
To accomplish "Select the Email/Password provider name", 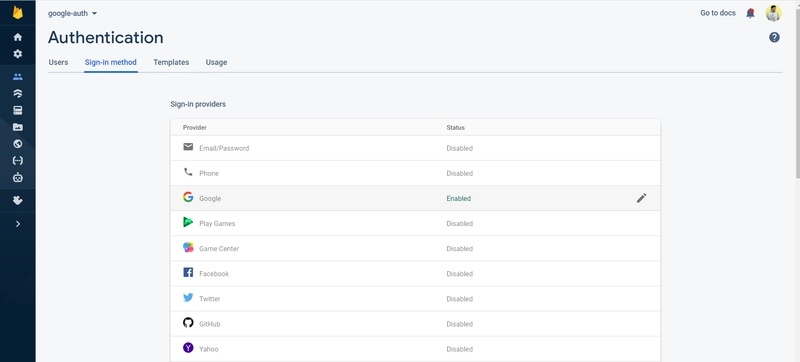I will (224, 148).
